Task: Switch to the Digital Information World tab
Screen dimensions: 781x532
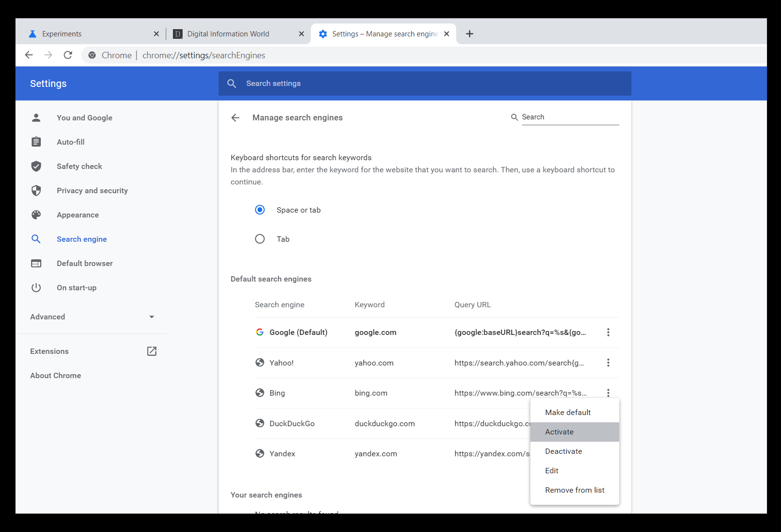Action: (238, 33)
